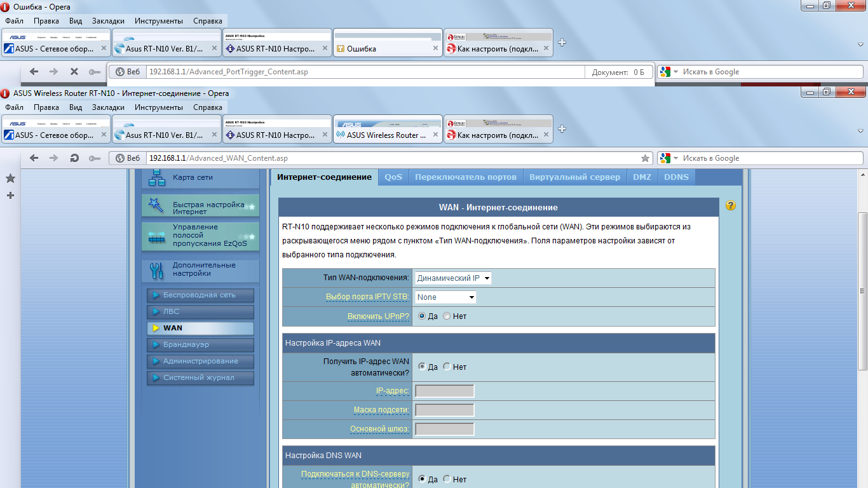
Task: Click the plus button in left sidebar panel
Action: pos(10,196)
